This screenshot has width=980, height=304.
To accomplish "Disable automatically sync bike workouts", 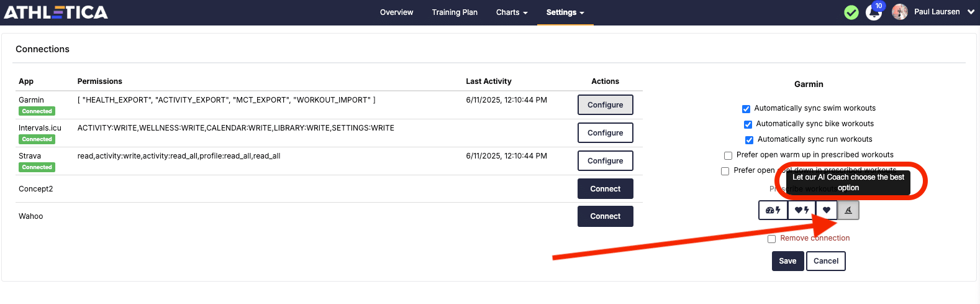I will pos(748,124).
